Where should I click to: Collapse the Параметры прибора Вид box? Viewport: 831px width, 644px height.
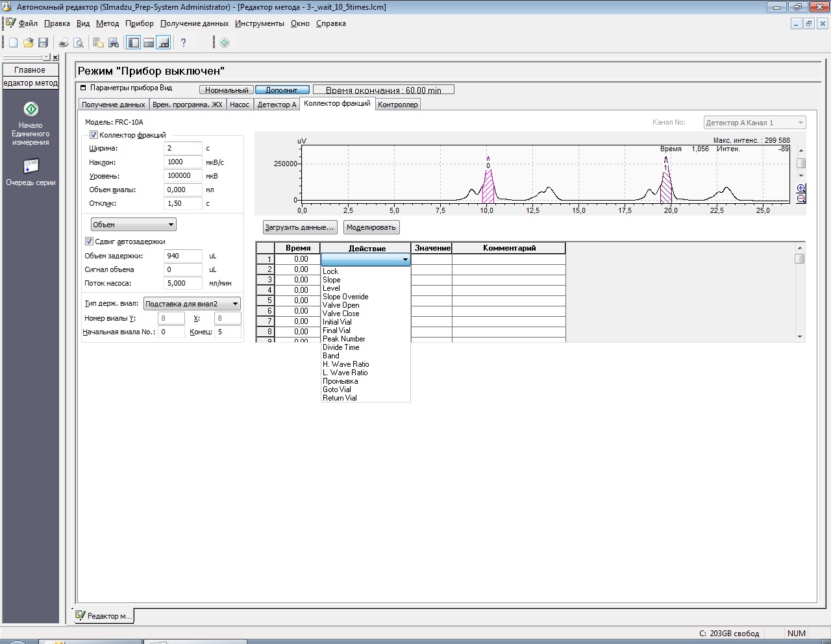pos(83,88)
